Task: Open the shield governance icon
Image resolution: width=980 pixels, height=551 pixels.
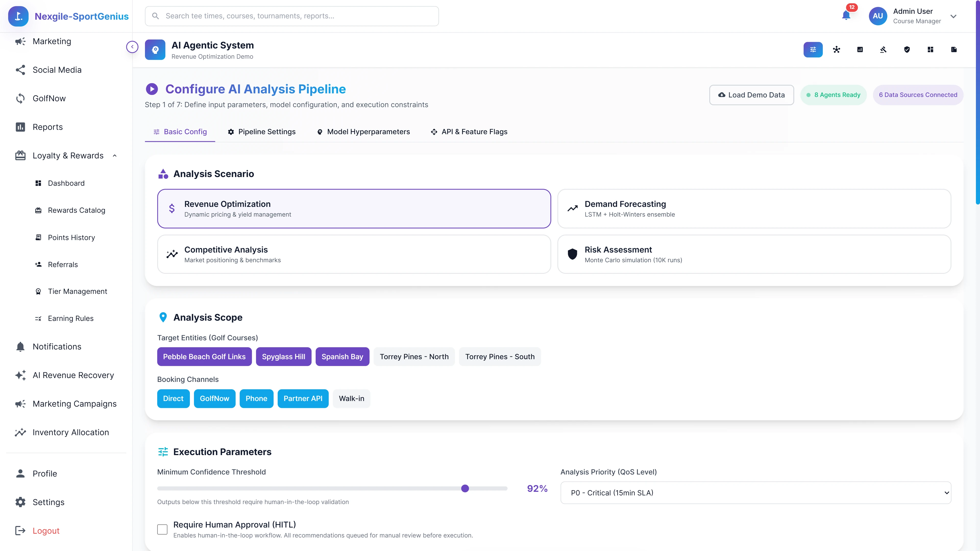Action: [x=907, y=49]
